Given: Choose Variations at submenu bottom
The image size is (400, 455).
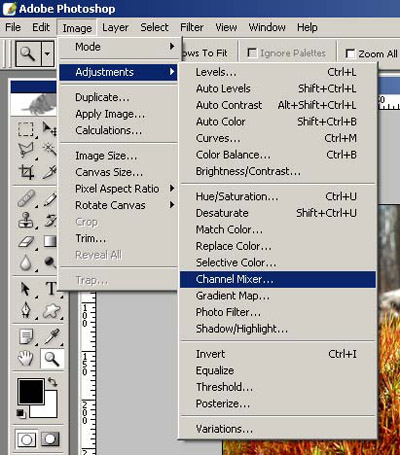Looking at the screenshot, I should pos(277,429).
